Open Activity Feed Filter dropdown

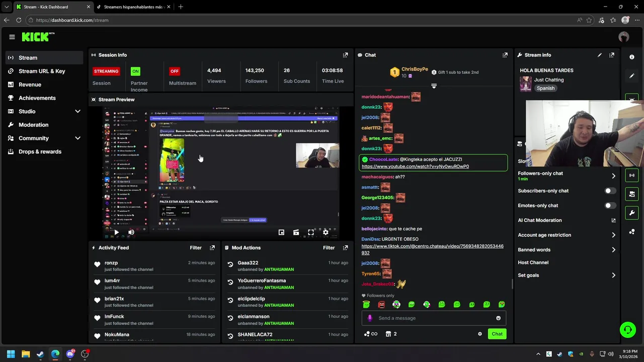[196, 247]
